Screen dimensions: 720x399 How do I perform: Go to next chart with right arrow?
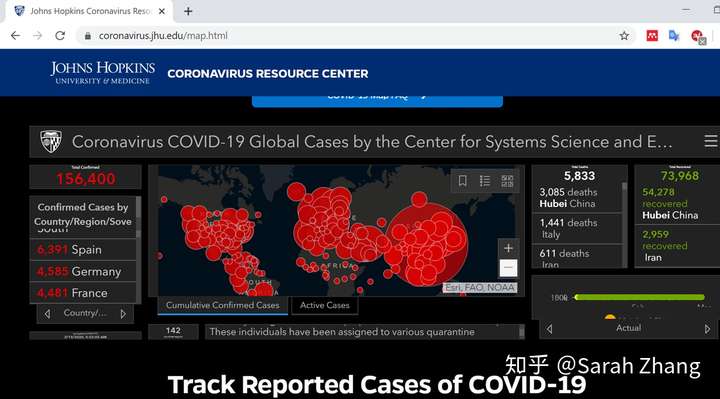point(707,329)
